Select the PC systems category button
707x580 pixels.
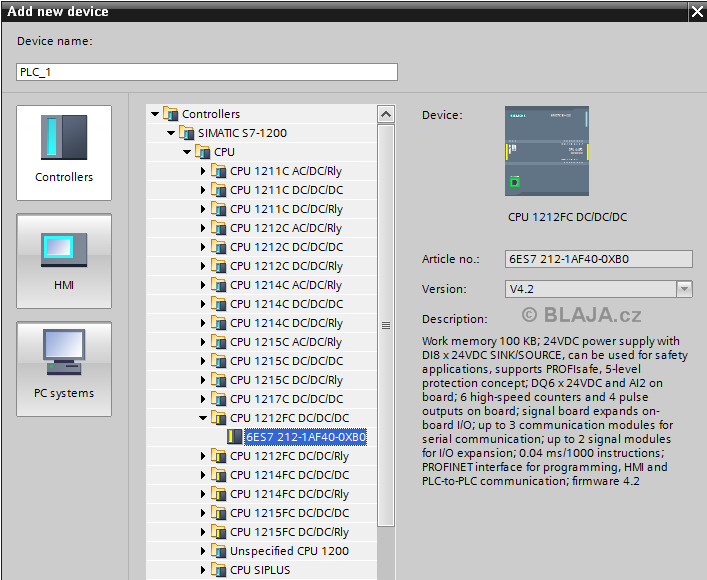(x=64, y=369)
